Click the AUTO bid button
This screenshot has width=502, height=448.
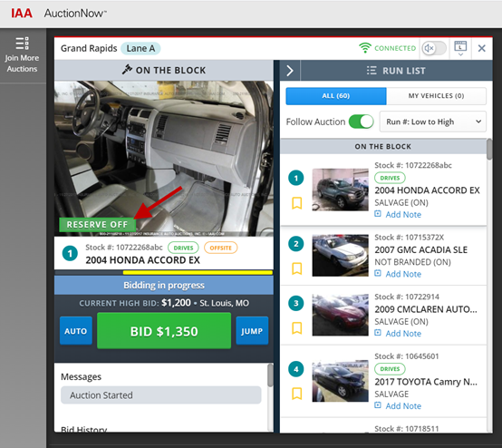[x=76, y=331]
